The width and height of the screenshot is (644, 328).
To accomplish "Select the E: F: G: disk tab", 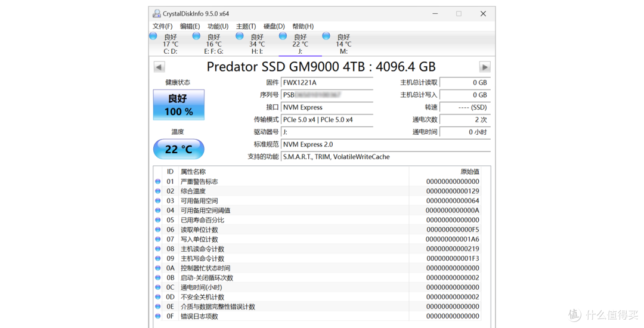I will click(213, 44).
